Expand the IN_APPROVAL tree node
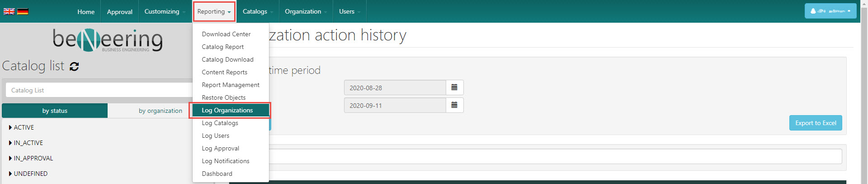This screenshot has height=184, width=868. 10,159
